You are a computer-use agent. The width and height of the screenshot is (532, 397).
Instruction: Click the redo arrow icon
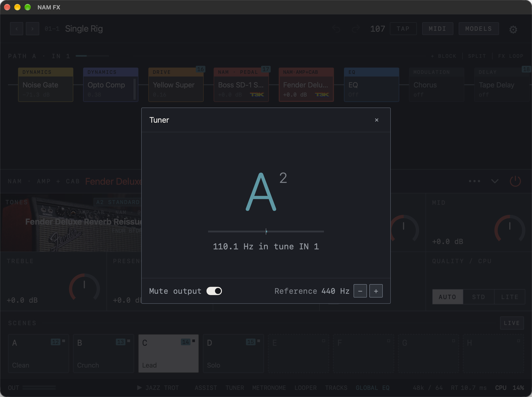coord(356,29)
